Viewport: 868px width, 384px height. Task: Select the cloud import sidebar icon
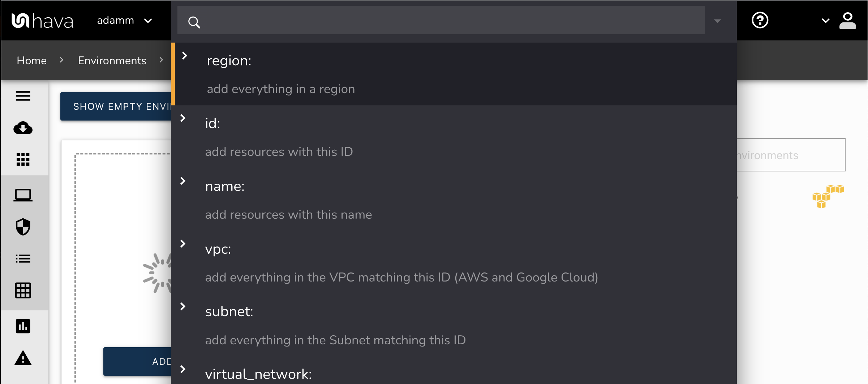pos(23,128)
